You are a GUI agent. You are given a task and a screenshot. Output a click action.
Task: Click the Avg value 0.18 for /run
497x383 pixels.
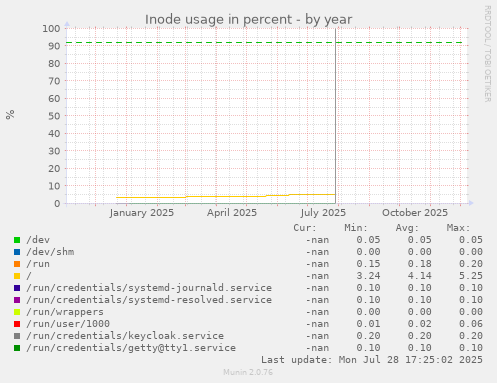click(419, 264)
